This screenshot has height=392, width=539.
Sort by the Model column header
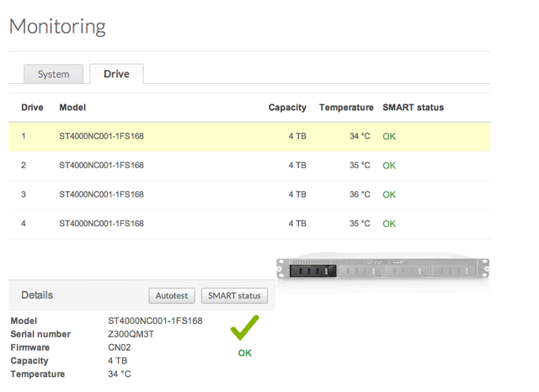coord(72,108)
